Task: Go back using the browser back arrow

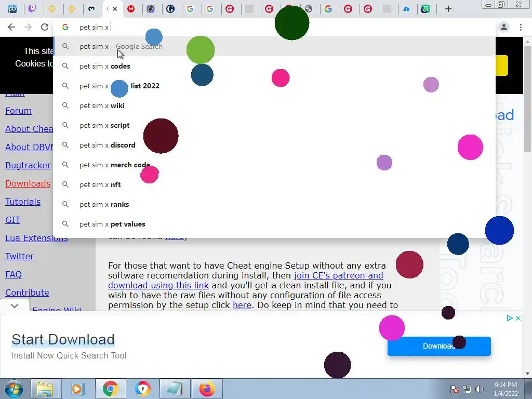Action: tap(11, 27)
